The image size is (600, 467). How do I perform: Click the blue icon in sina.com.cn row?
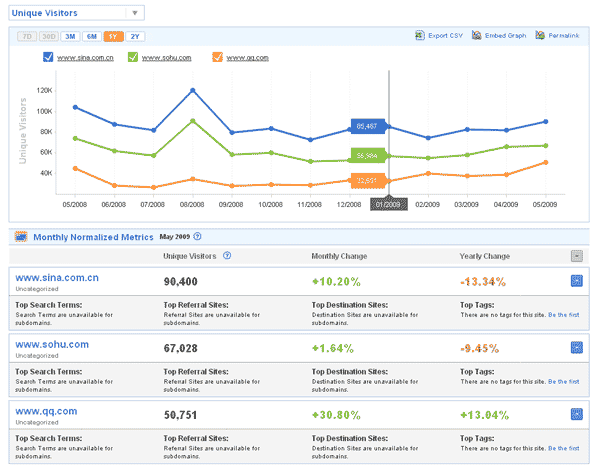[x=575, y=281]
